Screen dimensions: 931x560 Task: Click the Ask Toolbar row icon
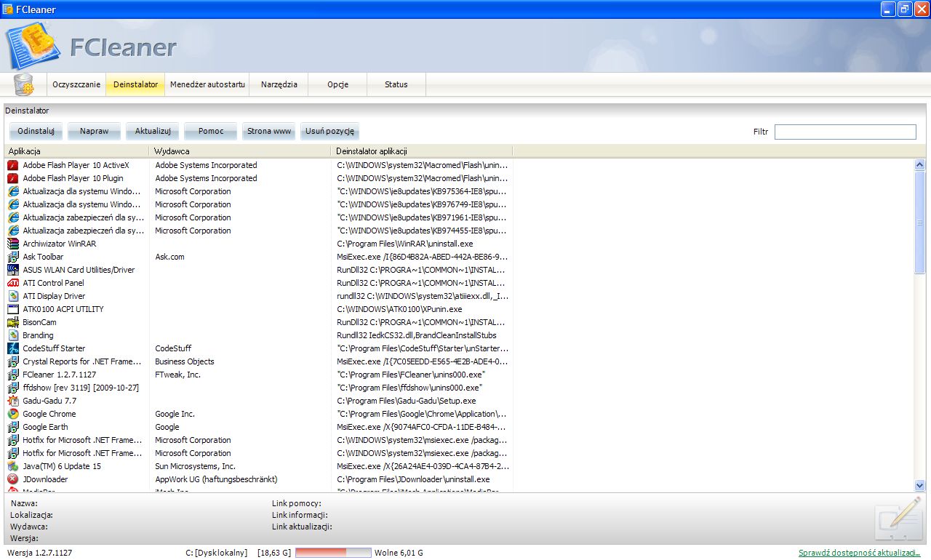click(x=13, y=257)
